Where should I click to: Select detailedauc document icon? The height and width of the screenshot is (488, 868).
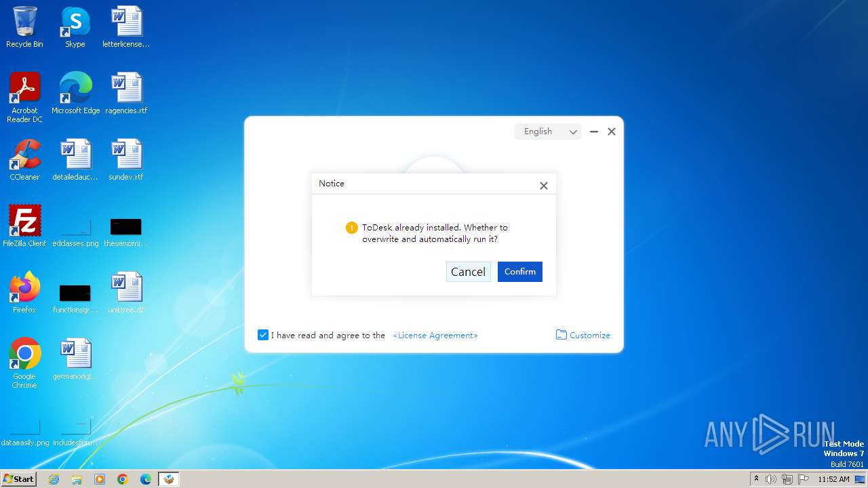75,160
